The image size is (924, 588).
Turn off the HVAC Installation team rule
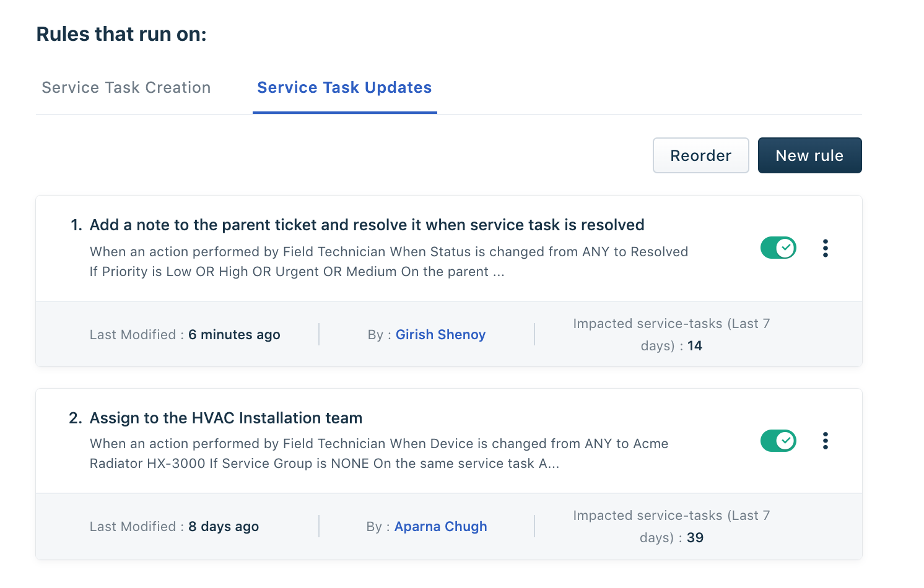click(x=778, y=441)
